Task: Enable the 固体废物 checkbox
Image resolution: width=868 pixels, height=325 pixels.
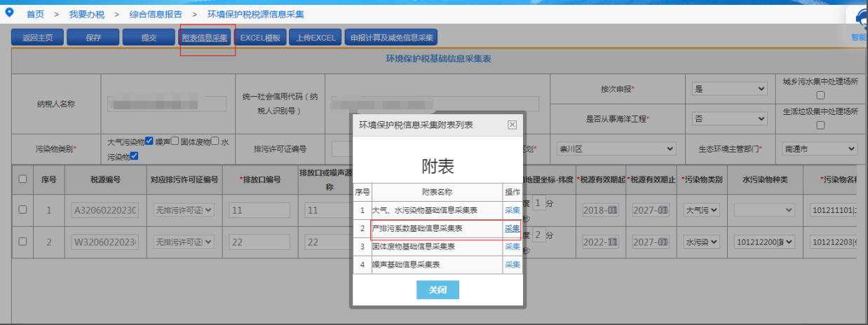Action: 215,141
